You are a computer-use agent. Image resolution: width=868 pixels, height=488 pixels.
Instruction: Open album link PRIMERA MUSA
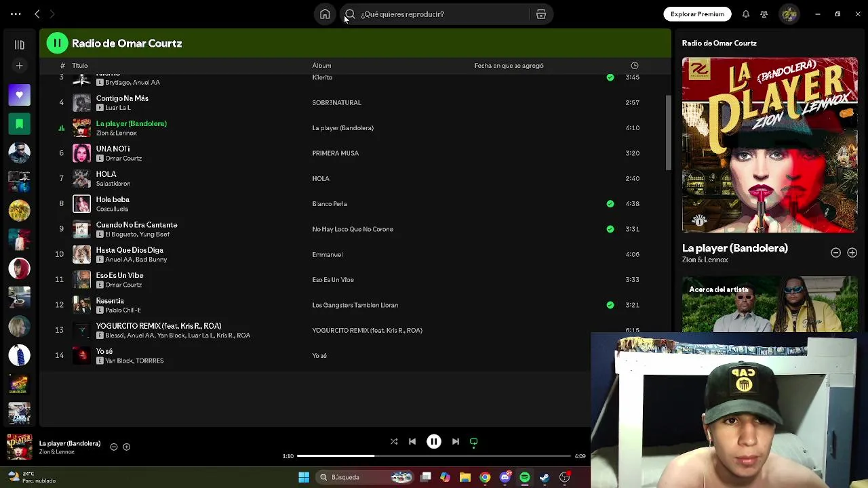335,153
